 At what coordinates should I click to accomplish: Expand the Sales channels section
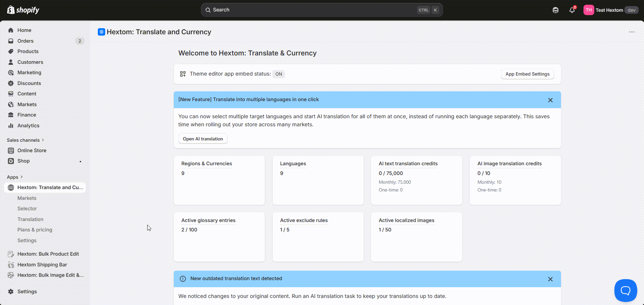click(26, 140)
